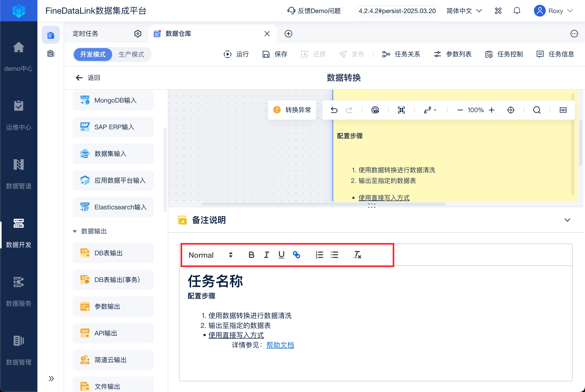Click the 100% zoom level
585x392 pixels.
point(475,110)
